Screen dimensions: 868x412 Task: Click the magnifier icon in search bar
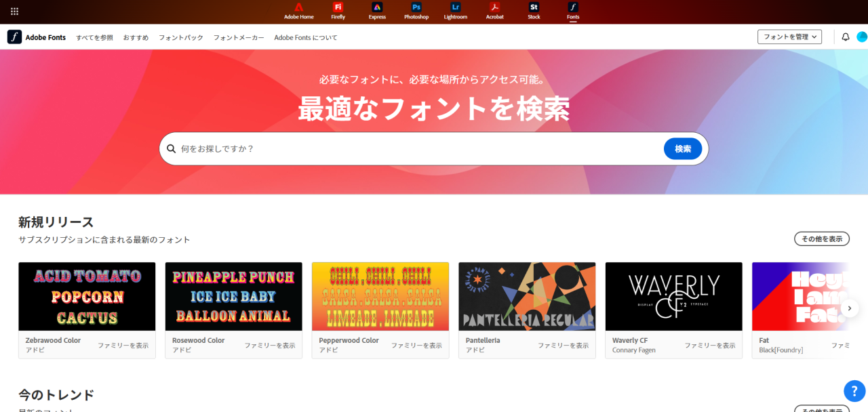click(x=171, y=148)
